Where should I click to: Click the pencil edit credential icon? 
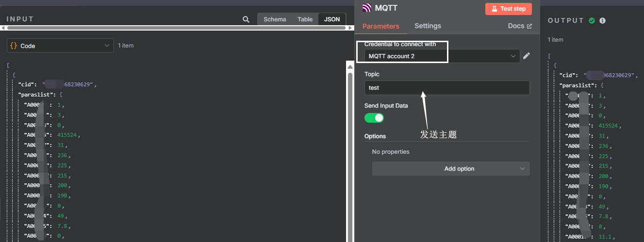tap(527, 56)
